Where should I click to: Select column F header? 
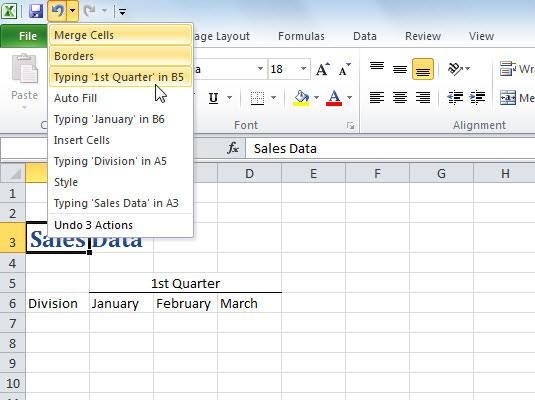377,173
